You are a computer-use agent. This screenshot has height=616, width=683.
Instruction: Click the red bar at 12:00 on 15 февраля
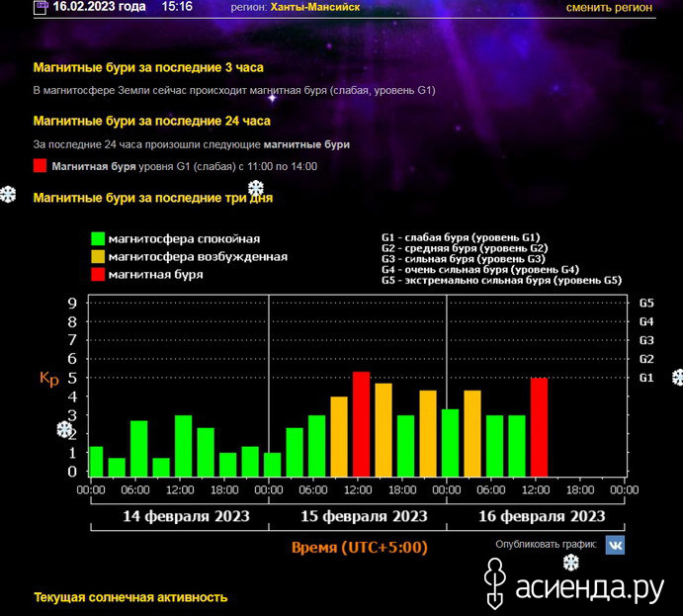pyautogui.click(x=361, y=424)
